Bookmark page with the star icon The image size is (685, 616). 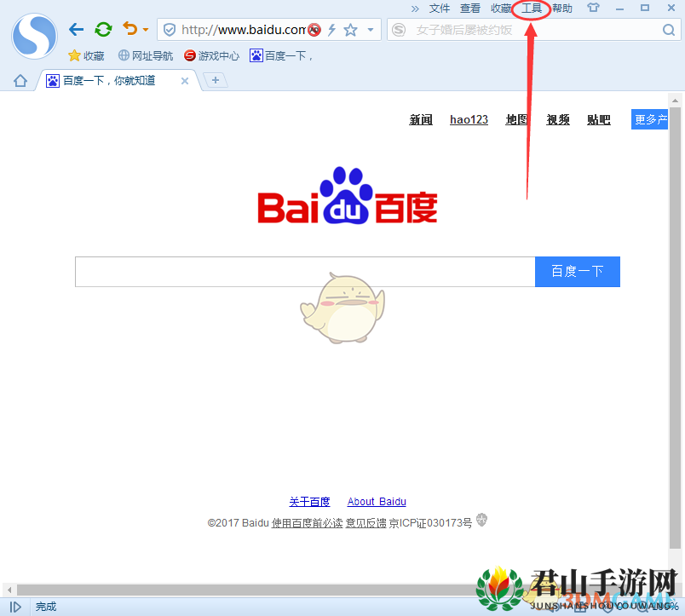coord(350,30)
